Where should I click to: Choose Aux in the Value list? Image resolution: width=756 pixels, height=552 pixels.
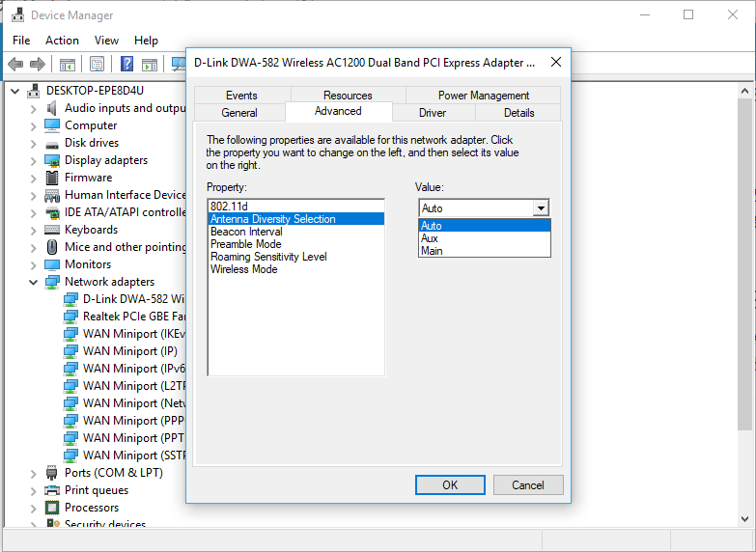(x=485, y=238)
